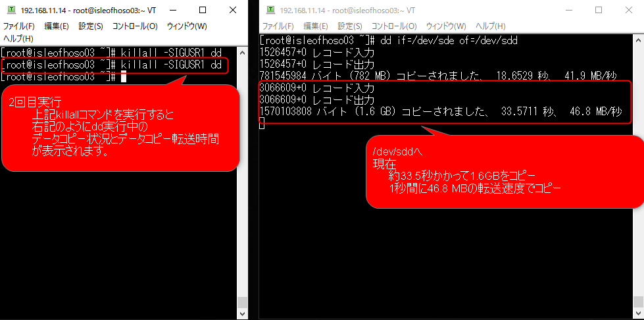The image size is (644, 320).
Task: Open ヘルプ(H) menu in left window
Action: (18, 39)
